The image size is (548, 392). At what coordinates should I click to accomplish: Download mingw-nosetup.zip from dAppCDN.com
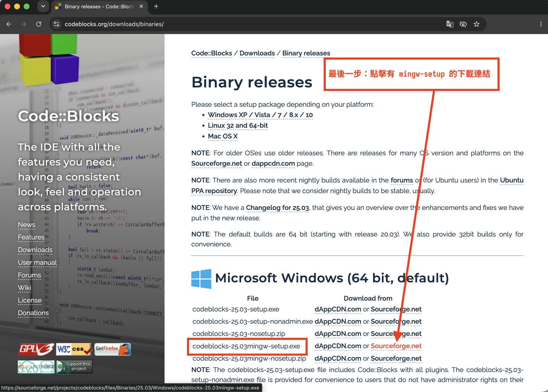pyautogui.click(x=338, y=358)
